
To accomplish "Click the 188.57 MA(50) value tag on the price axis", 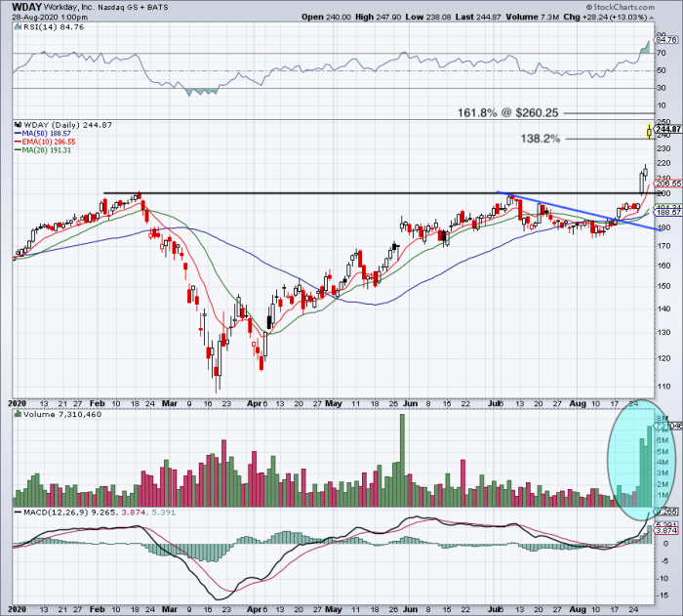I will pyautogui.click(x=667, y=212).
